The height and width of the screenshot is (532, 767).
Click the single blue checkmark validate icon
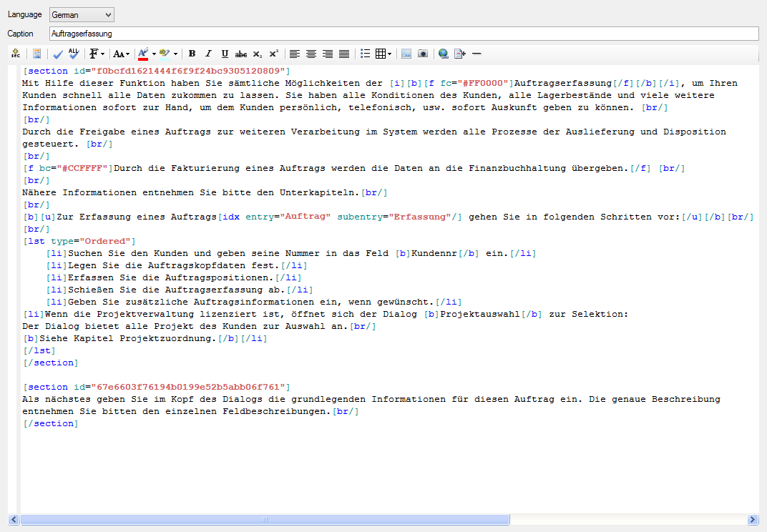(58, 54)
